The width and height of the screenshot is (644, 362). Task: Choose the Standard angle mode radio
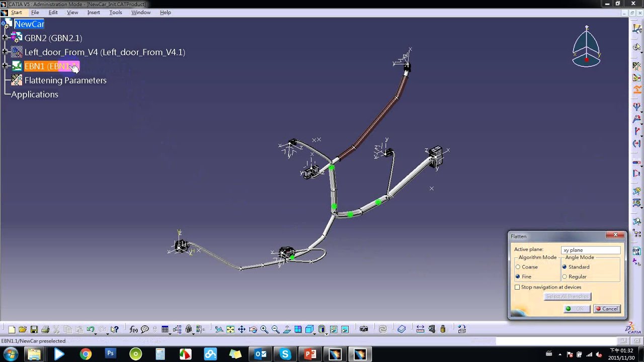tap(565, 267)
